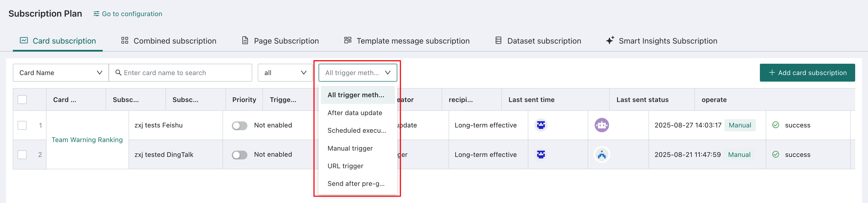Expand the Card Name filter dropdown

[x=61, y=73]
